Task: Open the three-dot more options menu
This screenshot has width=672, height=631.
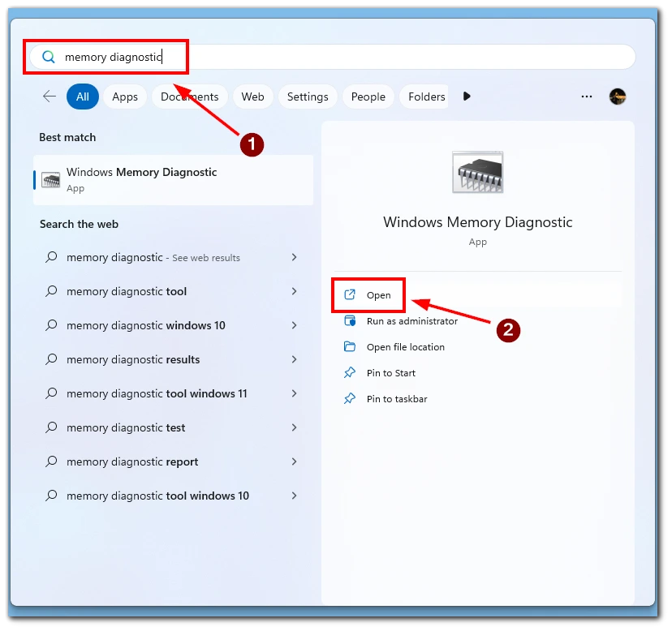Action: point(587,97)
